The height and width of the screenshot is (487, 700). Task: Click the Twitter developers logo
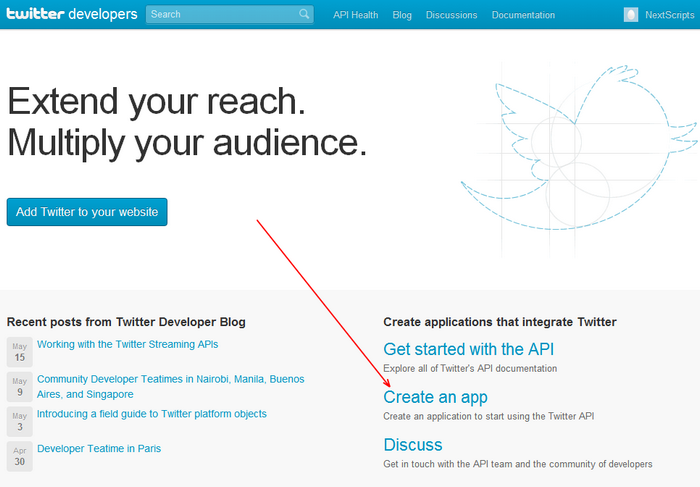tap(72, 14)
